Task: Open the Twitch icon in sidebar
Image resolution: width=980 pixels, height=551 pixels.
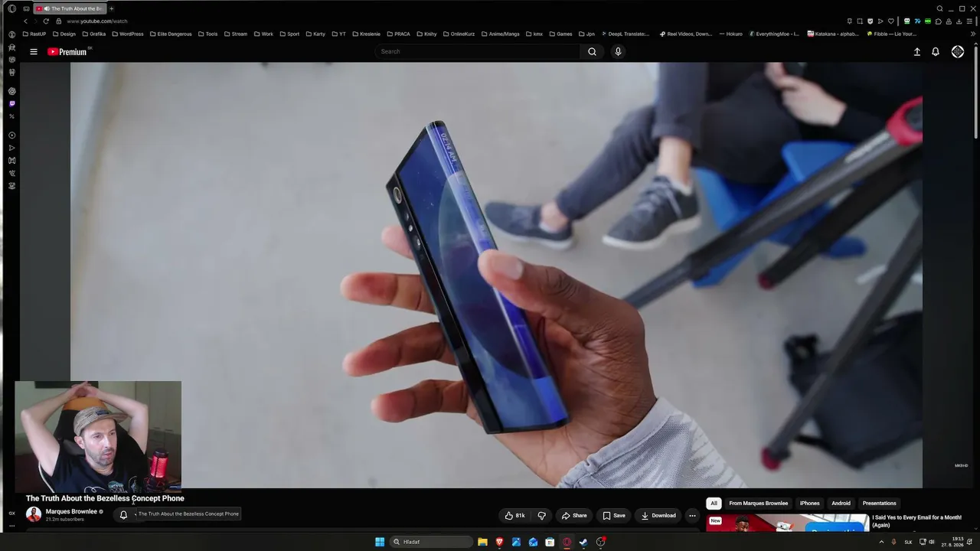Action: (x=11, y=103)
